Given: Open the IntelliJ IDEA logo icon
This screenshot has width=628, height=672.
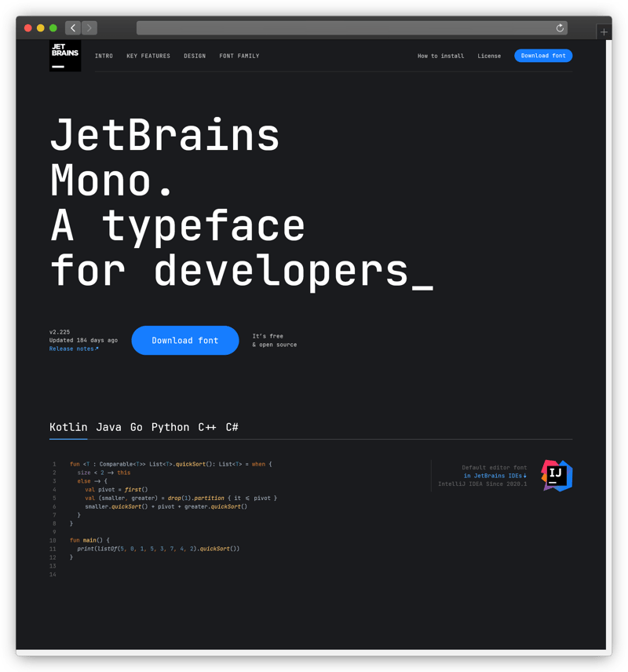Looking at the screenshot, I should pos(557,475).
